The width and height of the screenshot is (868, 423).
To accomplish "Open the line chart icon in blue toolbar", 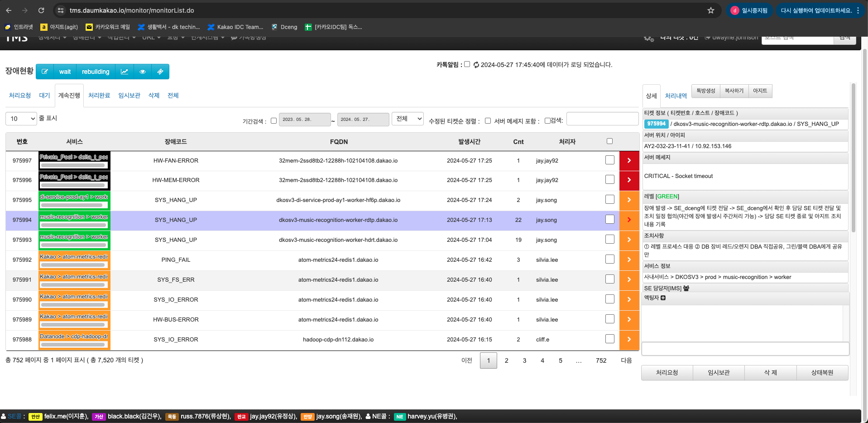I will (125, 72).
